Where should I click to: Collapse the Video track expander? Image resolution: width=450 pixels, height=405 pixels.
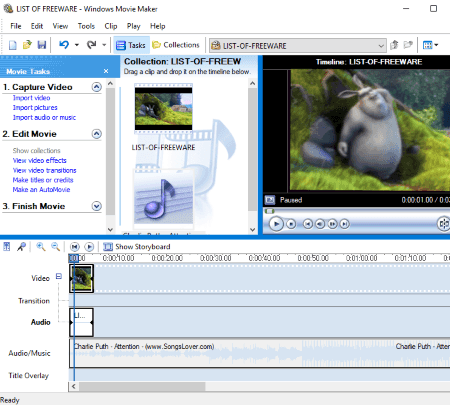tap(59, 276)
